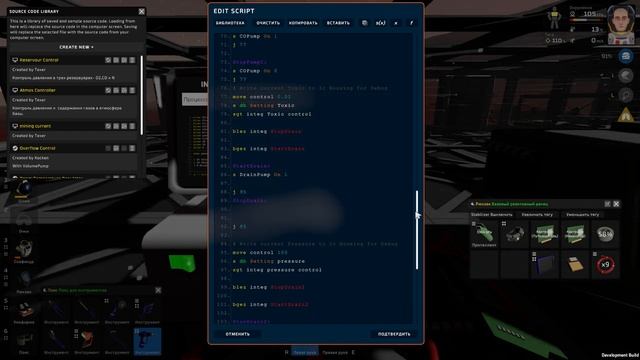
Task: Click second action icon on Reservour Control row
Action: pos(116,60)
